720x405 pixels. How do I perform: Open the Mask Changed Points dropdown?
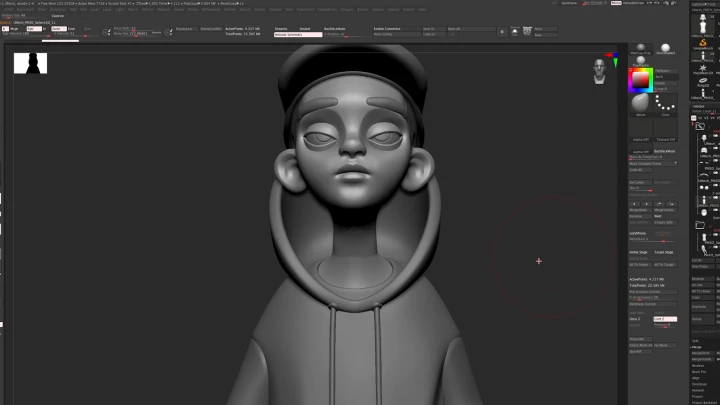pyautogui.click(x=653, y=163)
